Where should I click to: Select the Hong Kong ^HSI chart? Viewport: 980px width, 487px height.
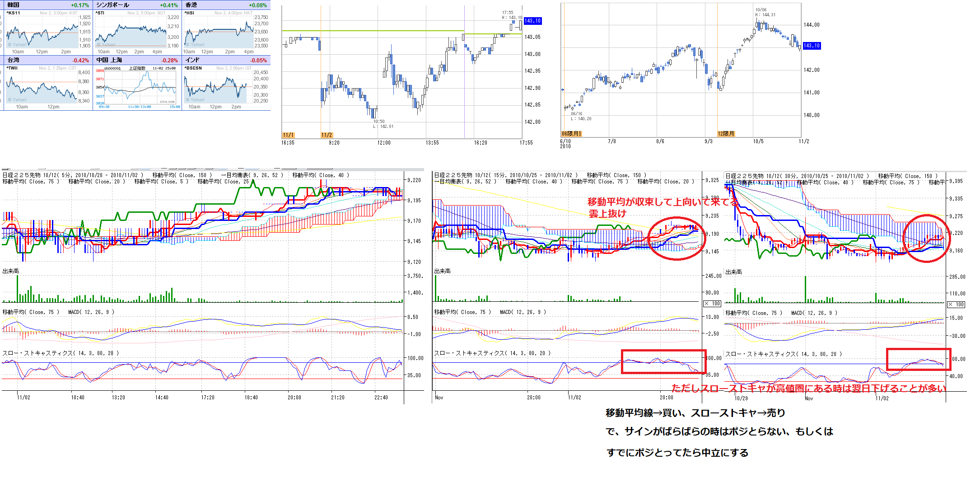tap(219, 32)
